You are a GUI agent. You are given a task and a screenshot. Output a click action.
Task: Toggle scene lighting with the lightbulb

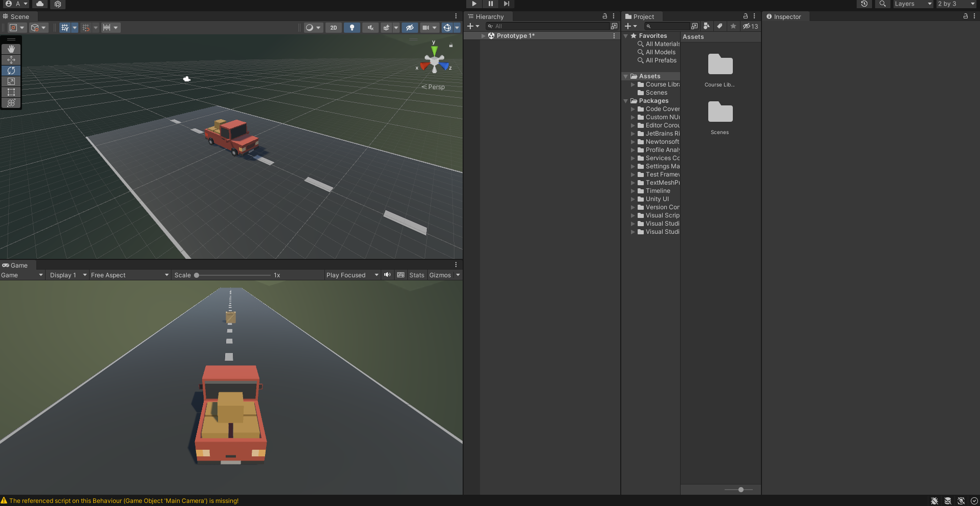click(352, 28)
